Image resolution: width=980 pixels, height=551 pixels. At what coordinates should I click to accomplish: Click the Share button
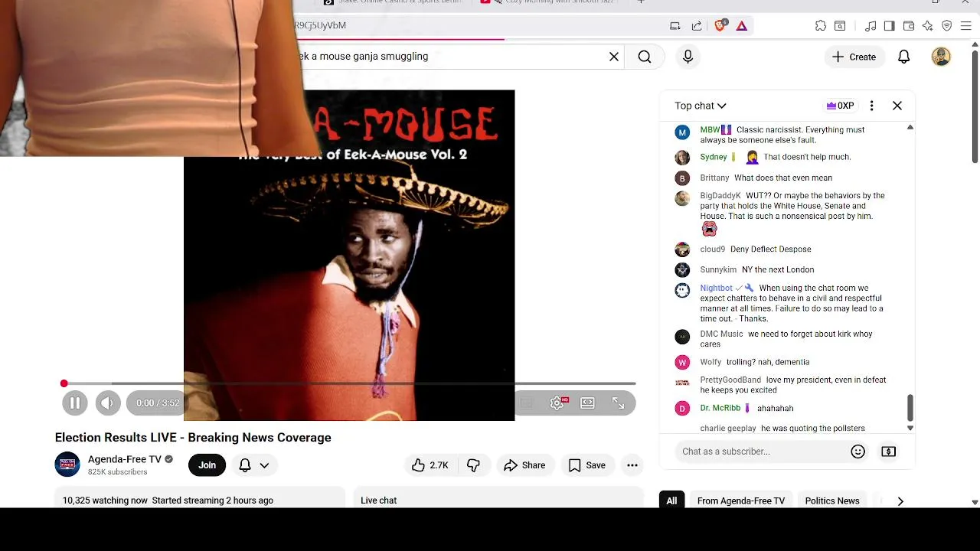point(524,465)
